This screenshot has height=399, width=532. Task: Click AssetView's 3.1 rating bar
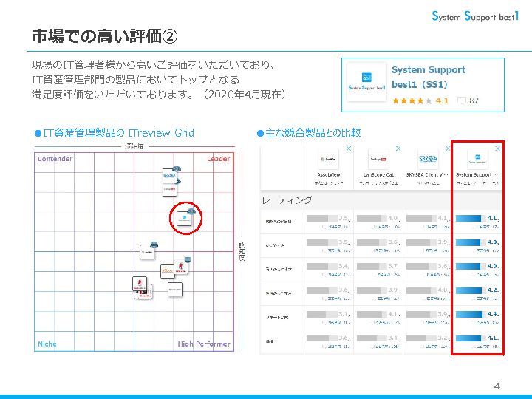click(x=322, y=314)
